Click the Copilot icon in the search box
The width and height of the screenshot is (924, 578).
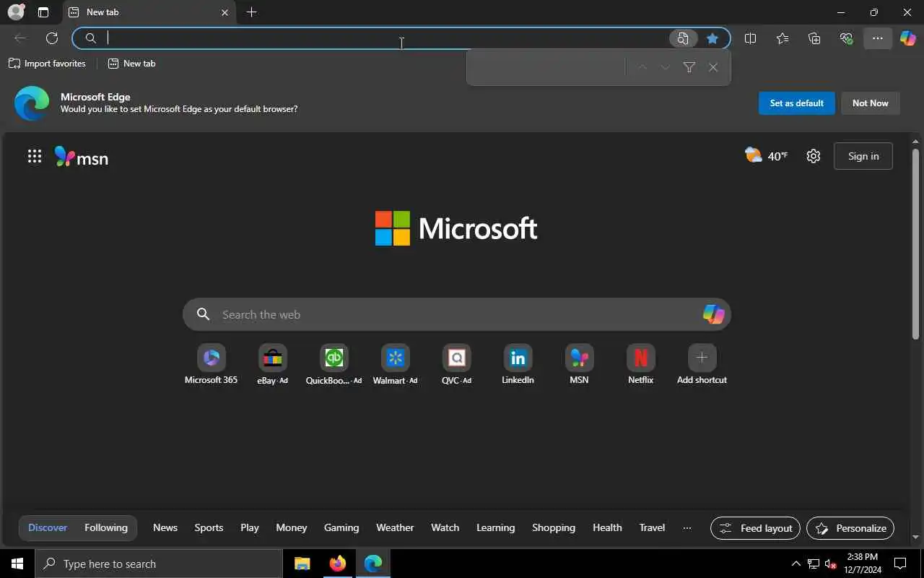point(713,314)
